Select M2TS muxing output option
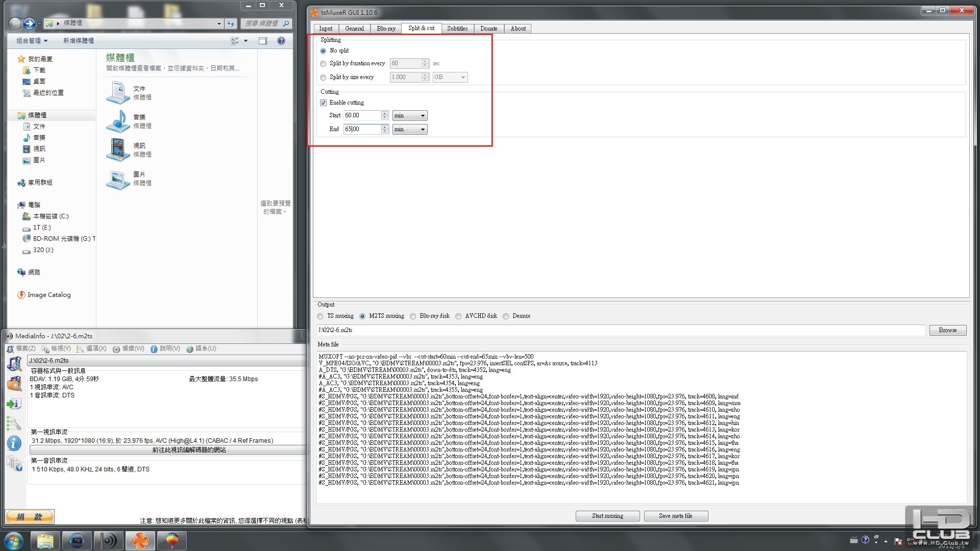The height and width of the screenshot is (551, 980). pyautogui.click(x=362, y=316)
